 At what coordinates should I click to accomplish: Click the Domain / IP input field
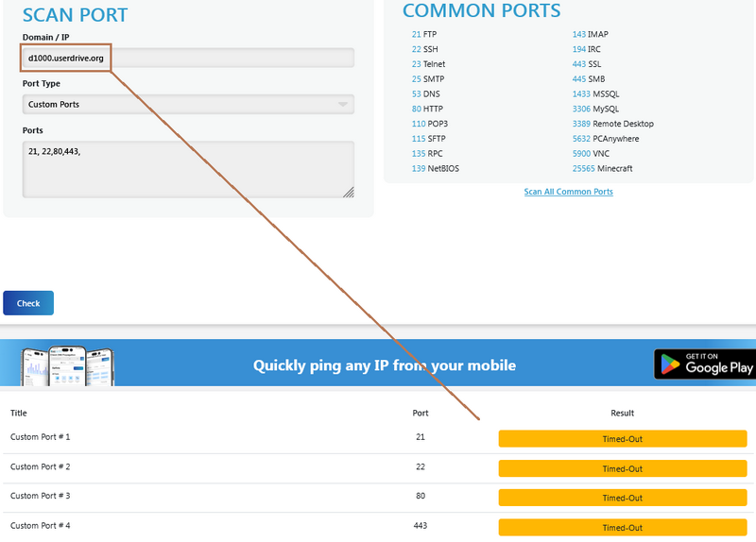(x=188, y=58)
